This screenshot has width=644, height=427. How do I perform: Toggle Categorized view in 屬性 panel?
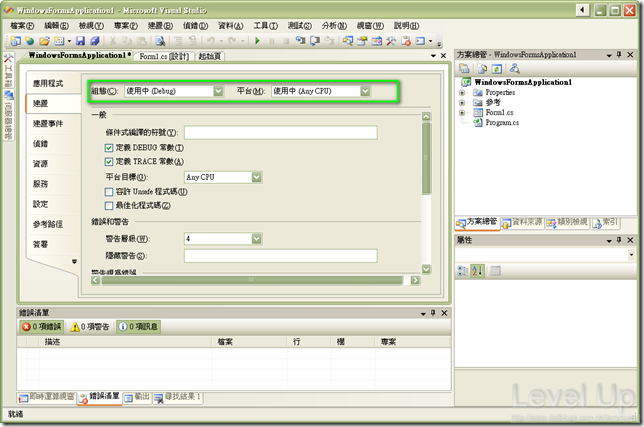pyautogui.click(x=463, y=271)
